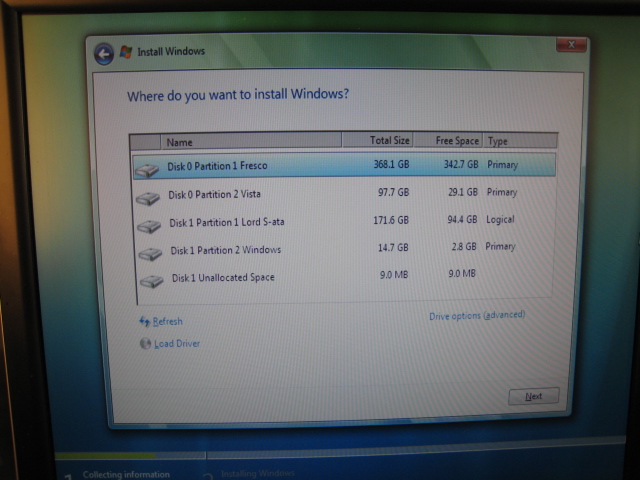Select Disk 1 Unallocated Space
The width and height of the screenshot is (640, 480).
click(344, 276)
